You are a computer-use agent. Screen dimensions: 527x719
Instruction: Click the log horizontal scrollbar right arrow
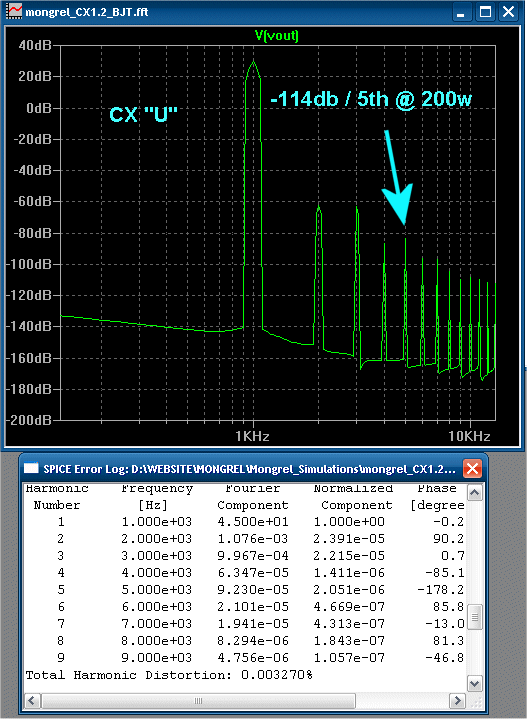pyautogui.click(x=457, y=701)
